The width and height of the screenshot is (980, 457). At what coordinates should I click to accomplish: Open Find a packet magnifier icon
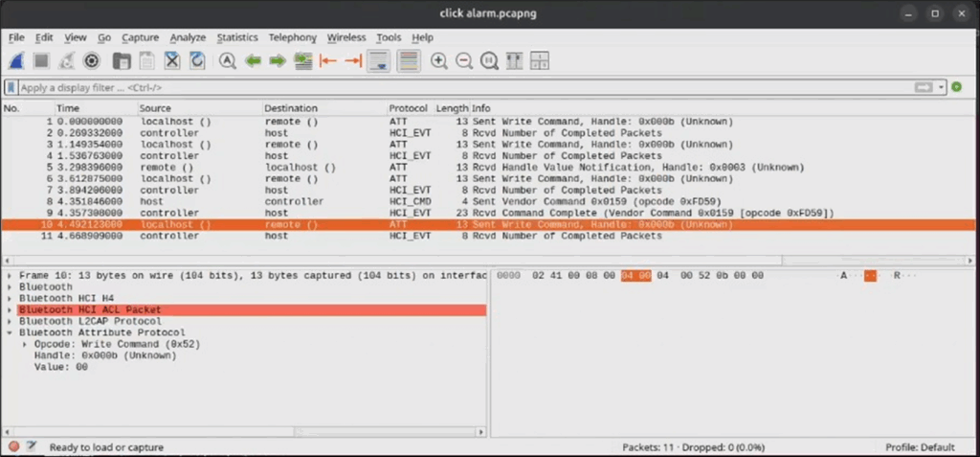click(x=227, y=60)
